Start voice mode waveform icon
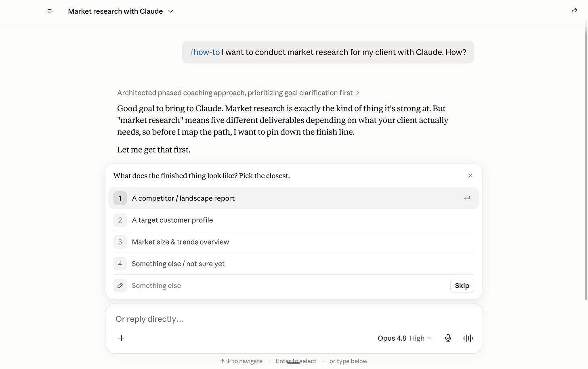Viewport: 588px width, 369px height. click(468, 338)
